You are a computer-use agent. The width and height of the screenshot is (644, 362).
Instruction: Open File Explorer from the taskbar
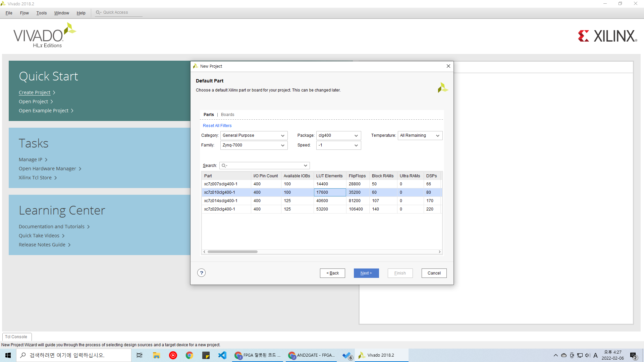[156, 355]
